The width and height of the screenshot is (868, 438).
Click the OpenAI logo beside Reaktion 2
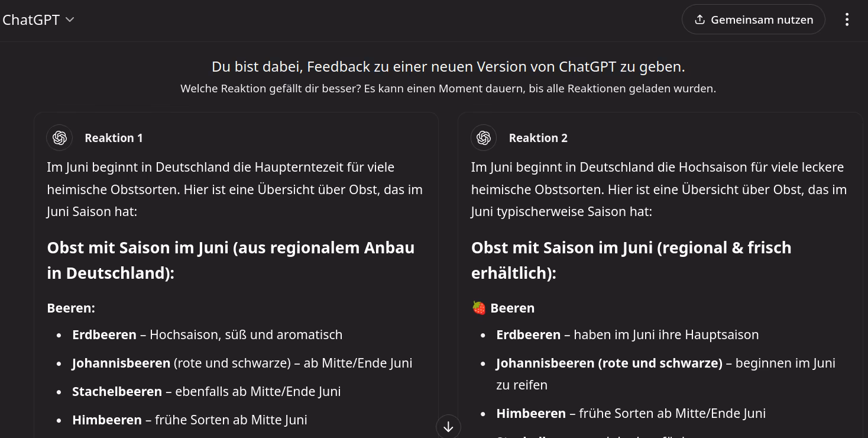coord(484,138)
